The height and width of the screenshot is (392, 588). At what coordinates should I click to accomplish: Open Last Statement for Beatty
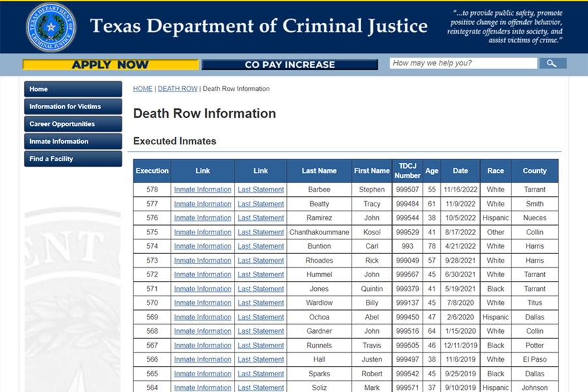(261, 204)
